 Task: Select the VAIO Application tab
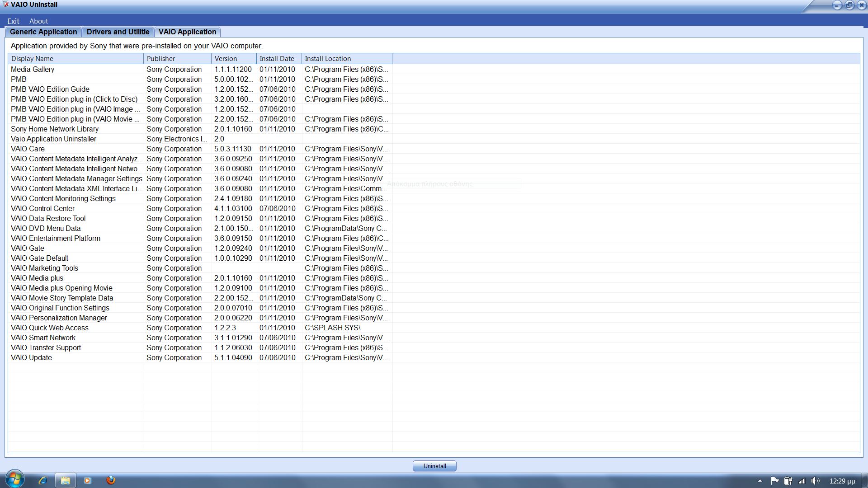tap(187, 32)
